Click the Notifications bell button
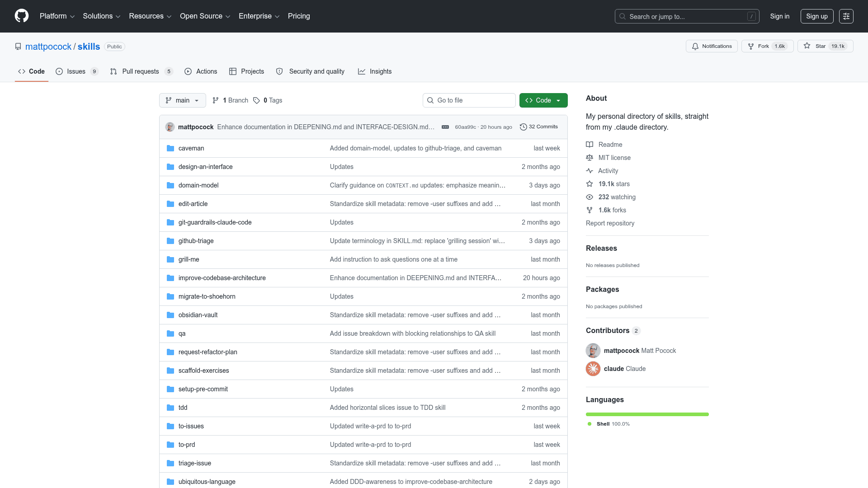 tap(712, 46)
